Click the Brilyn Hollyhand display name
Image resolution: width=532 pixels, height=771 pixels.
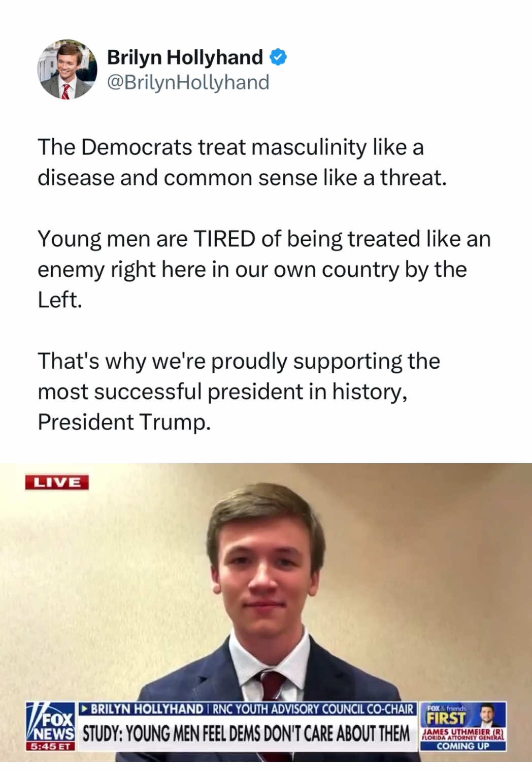[x=185, y=57]
